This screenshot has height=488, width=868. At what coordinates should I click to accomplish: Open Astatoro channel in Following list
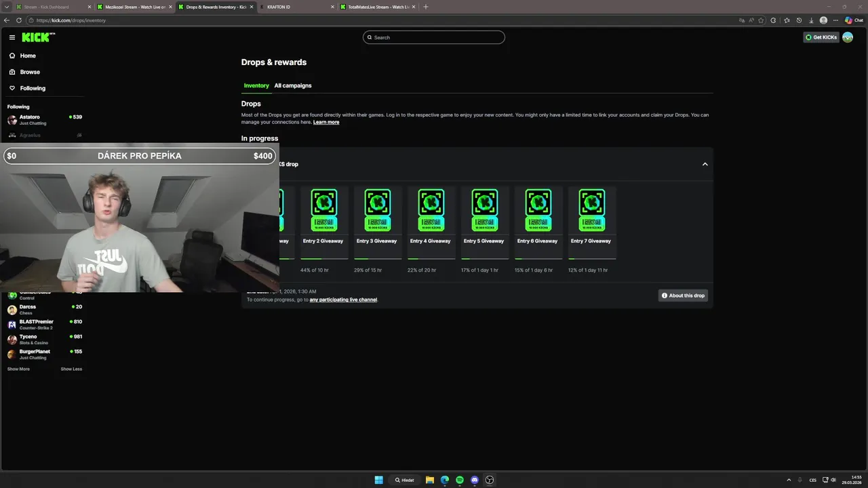[45, 120]
